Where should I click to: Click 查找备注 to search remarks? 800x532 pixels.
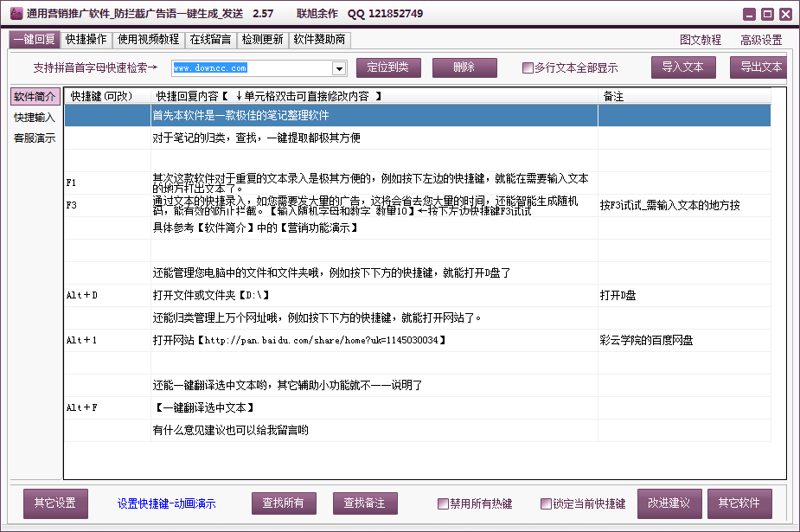pyautogui.click(x=366, y=503)
